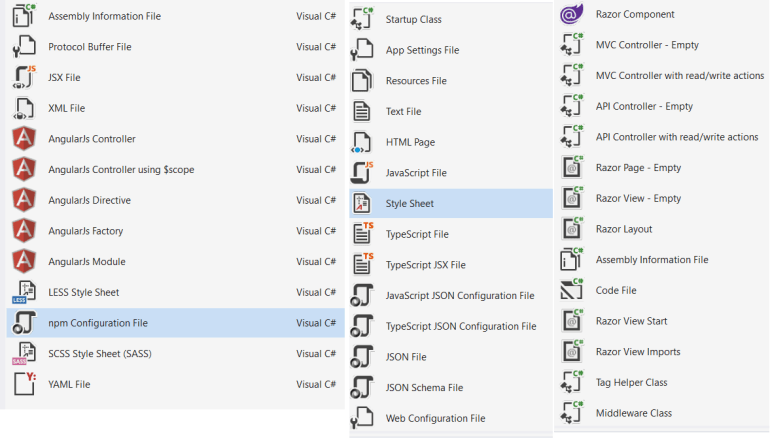Screen dimensions: 770x442
Task: Click the Startup Class icon
Action: point(362,19)
